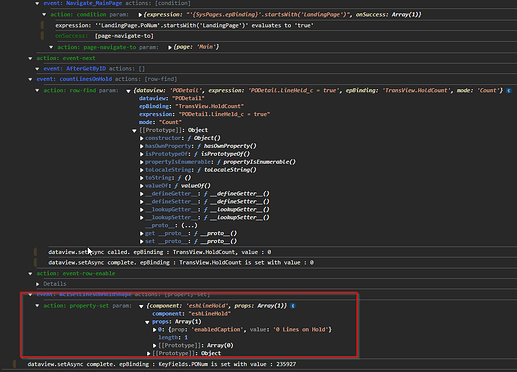The height and width of the screenshot is (372, 517).
Task: Expand the [[Prototype]]: Array(0) node
Action: click(x=155, y=346)
